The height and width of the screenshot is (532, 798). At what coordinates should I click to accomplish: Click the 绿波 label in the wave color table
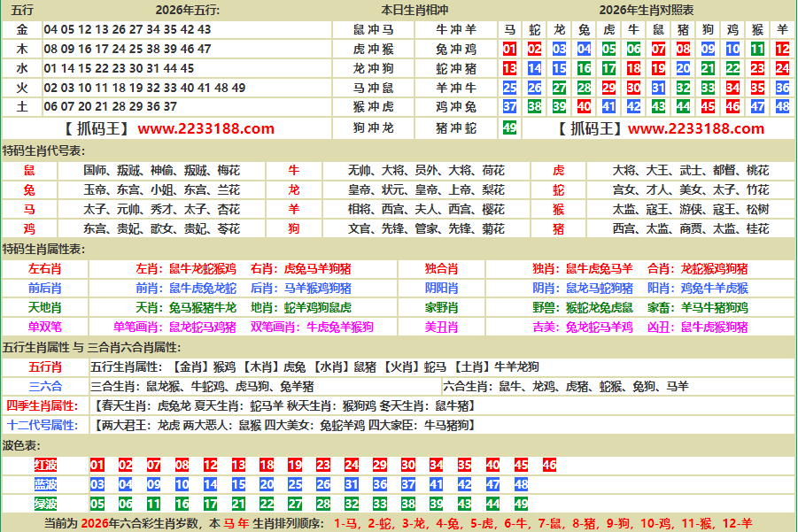(x=45, y=504)
